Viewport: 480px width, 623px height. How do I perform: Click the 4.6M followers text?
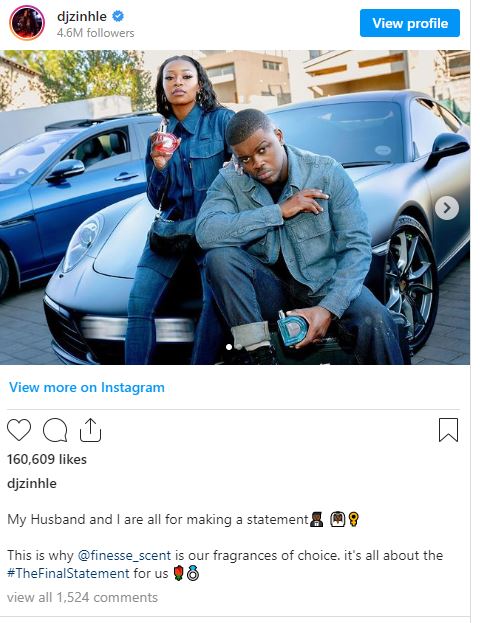coord(95,33)
